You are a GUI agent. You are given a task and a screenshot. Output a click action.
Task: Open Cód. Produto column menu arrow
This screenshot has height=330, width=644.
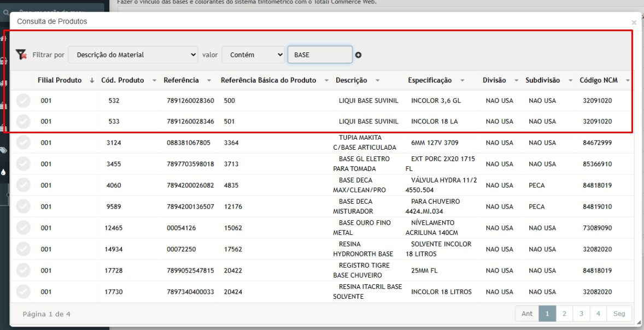[154, 80]
